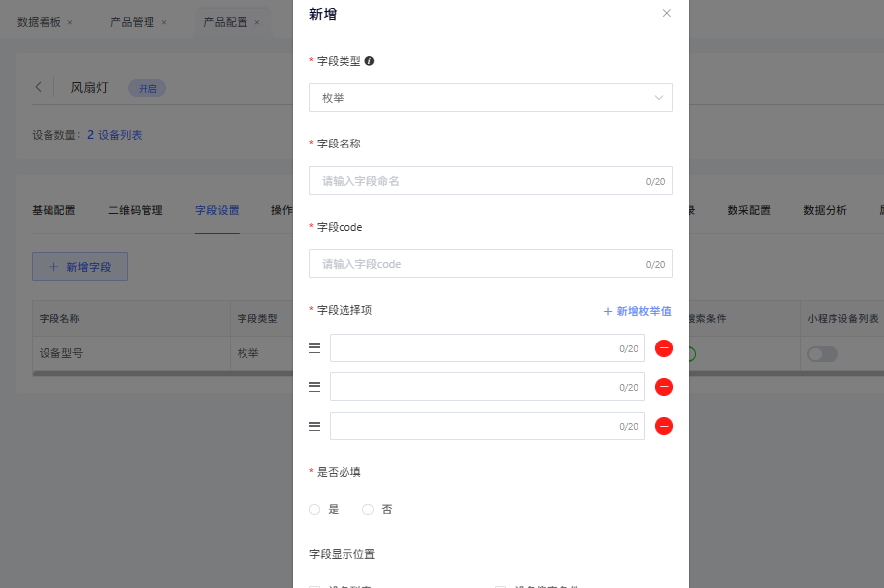
Task: Select 是 for 是否必填
Action: coord(315,509)
